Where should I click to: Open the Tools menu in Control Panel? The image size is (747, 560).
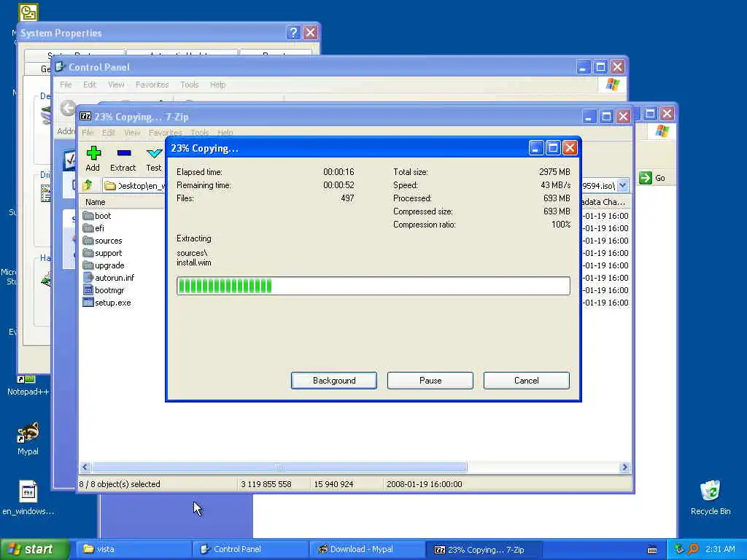pyautogui.click(x=189, y=85)
